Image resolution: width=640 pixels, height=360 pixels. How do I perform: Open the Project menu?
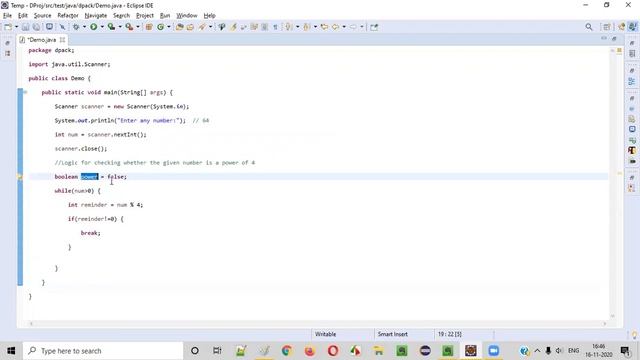[x=145, y=16]
